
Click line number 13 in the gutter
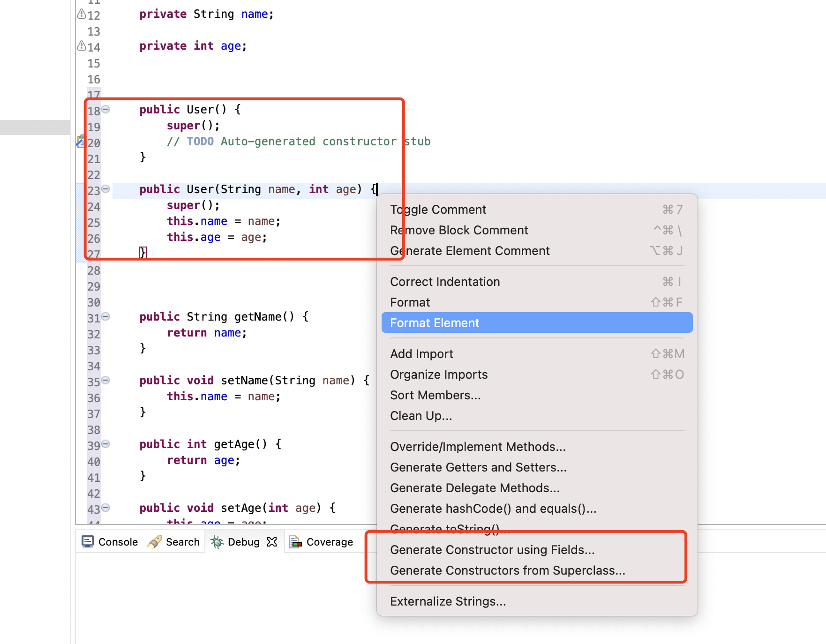tap(94, 31)
